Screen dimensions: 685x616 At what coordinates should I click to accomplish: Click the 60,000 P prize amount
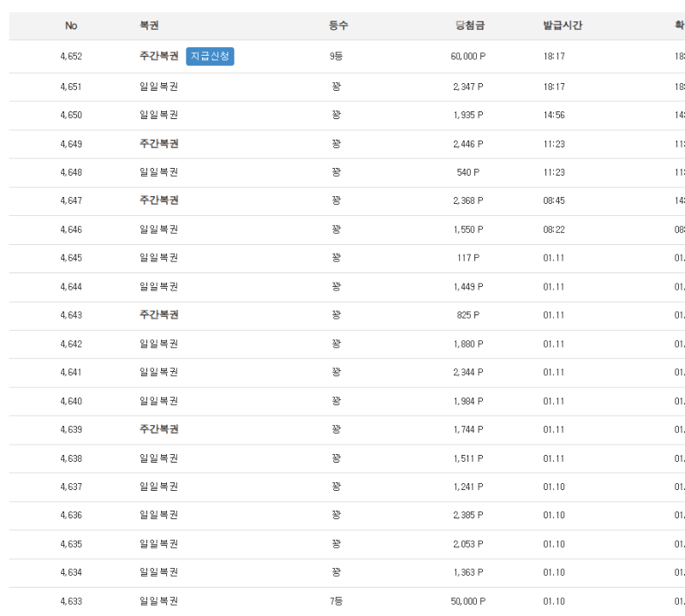[x=468, y=57]
